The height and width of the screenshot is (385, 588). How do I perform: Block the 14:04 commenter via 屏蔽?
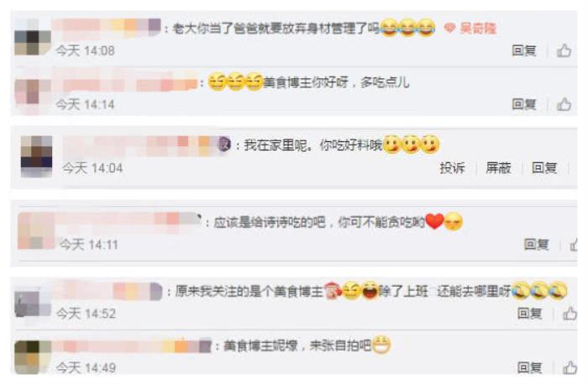(x=498, y=168)
